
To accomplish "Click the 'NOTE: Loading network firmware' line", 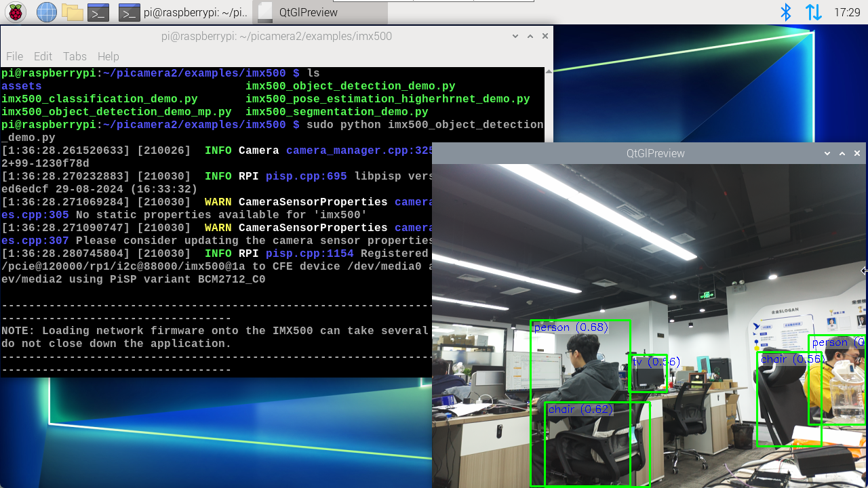I will point(216,331).
